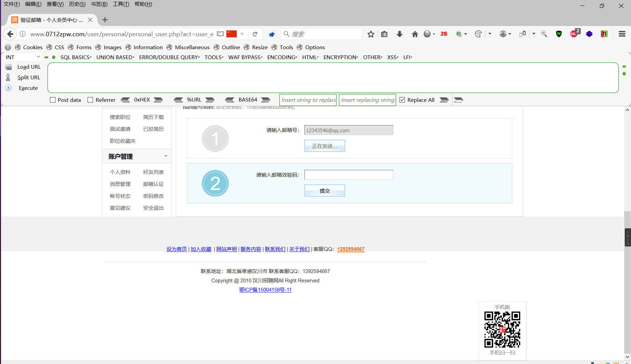Open the Cookies menu in Web Developer toolbar
This screenshot has width=631, height=364.
[32, 47]
